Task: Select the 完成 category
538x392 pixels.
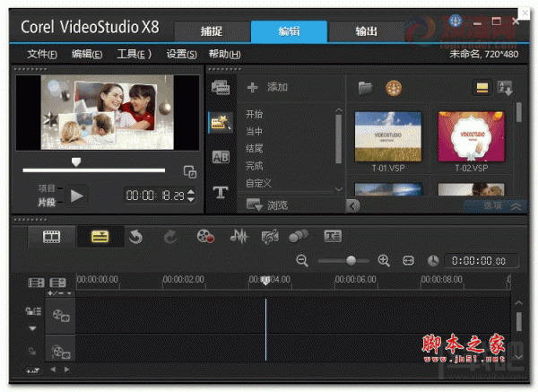Action: tap(255, 166)
